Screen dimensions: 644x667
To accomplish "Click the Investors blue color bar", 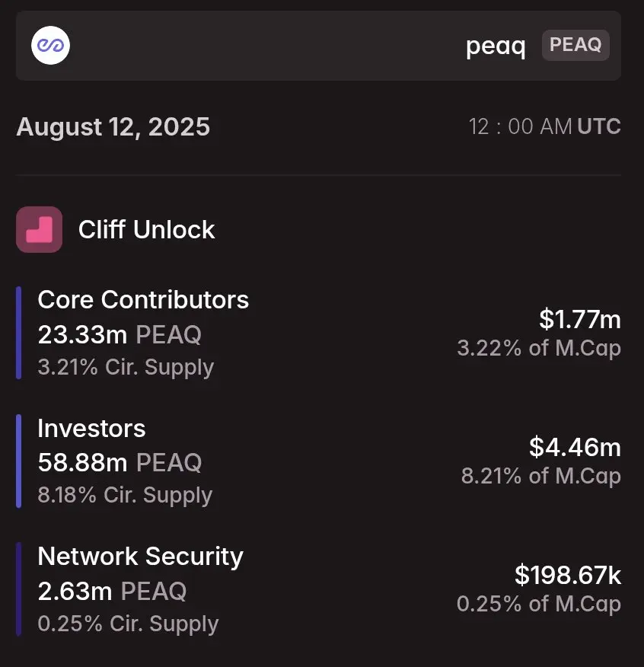I will point(19,461).
